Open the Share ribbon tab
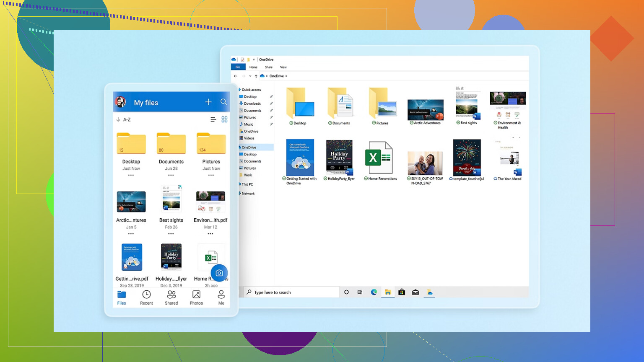Image resolution: width=644 pixels, height=362 pixels. [x=269, y=67]
